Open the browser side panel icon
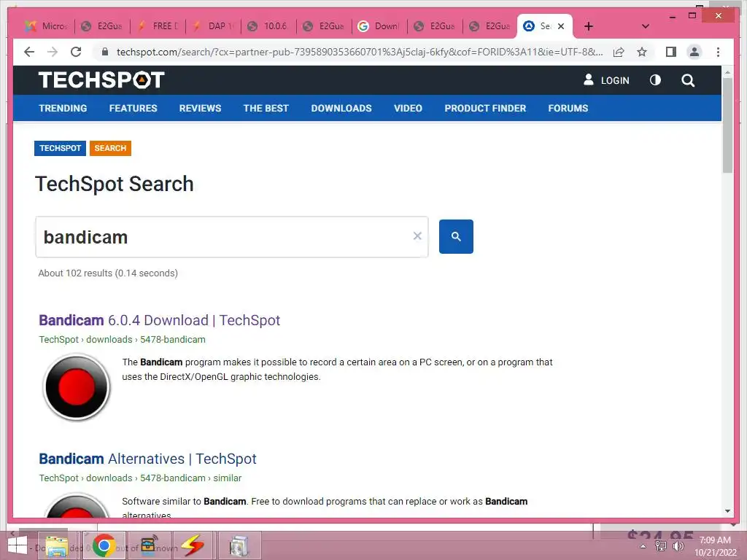 (671, 52)
